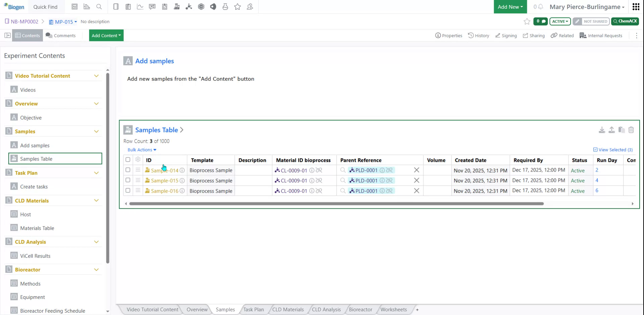Open the NB-MP0002 breadcrumb link
This screenshot has height=315, width=644.
pyautogui.click(x=24, y=21)
